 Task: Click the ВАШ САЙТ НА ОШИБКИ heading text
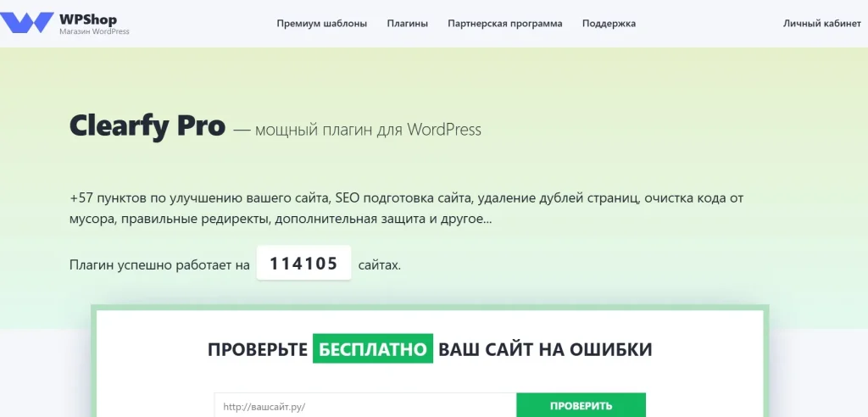545,349
